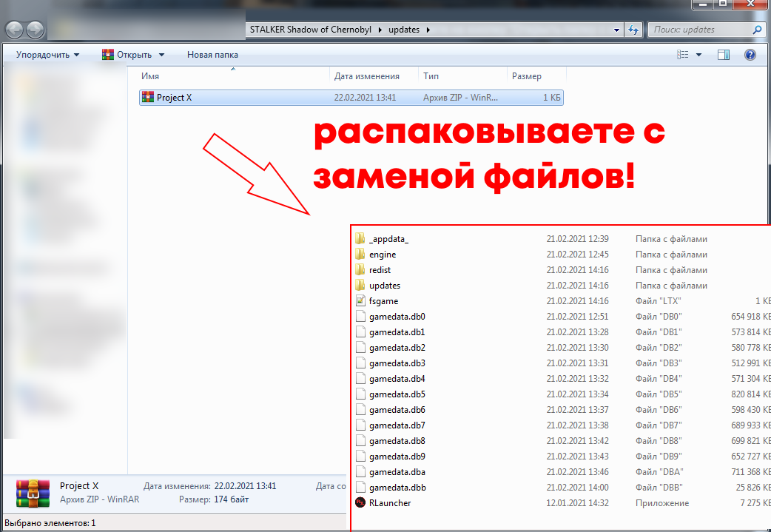
Task: Expand the arrow next to Открыть
Action: tap(162, 55)
